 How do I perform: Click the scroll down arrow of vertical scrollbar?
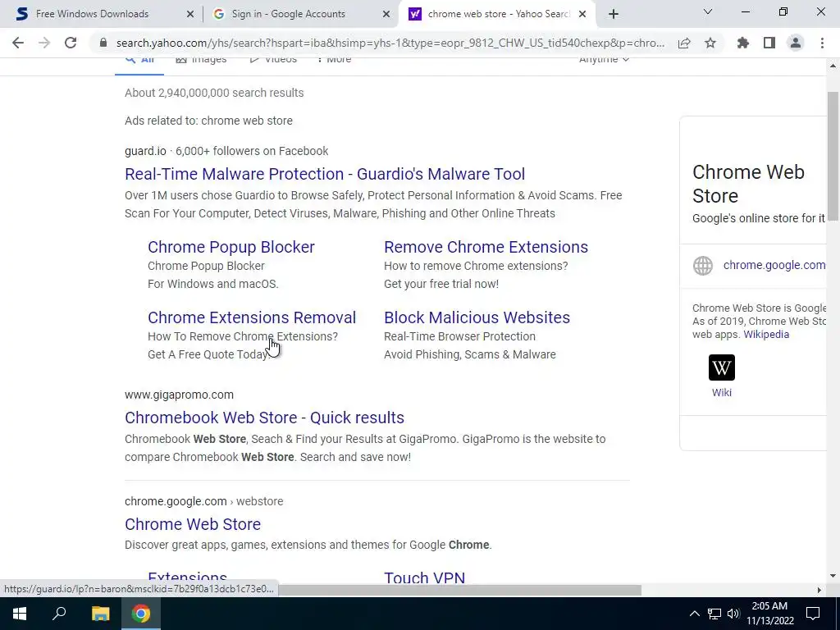pyautogui.click(x=833, y=576)
